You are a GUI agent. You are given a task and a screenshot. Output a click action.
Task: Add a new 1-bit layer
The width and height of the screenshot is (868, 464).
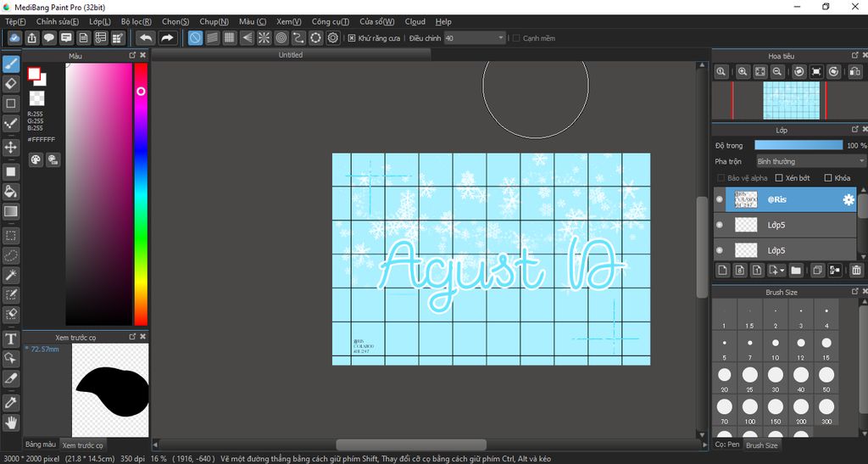(757, 271)
